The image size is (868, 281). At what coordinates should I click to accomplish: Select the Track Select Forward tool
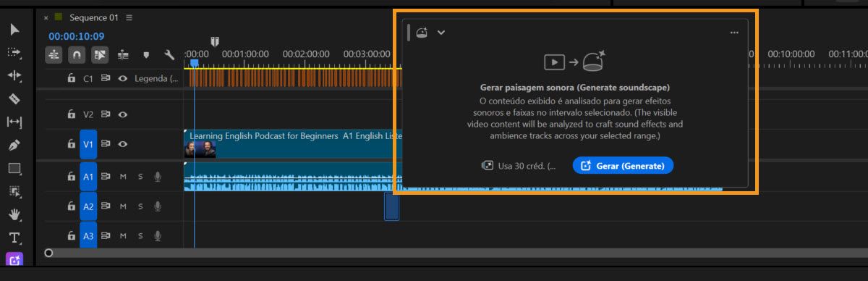click(x=14, y=52)
